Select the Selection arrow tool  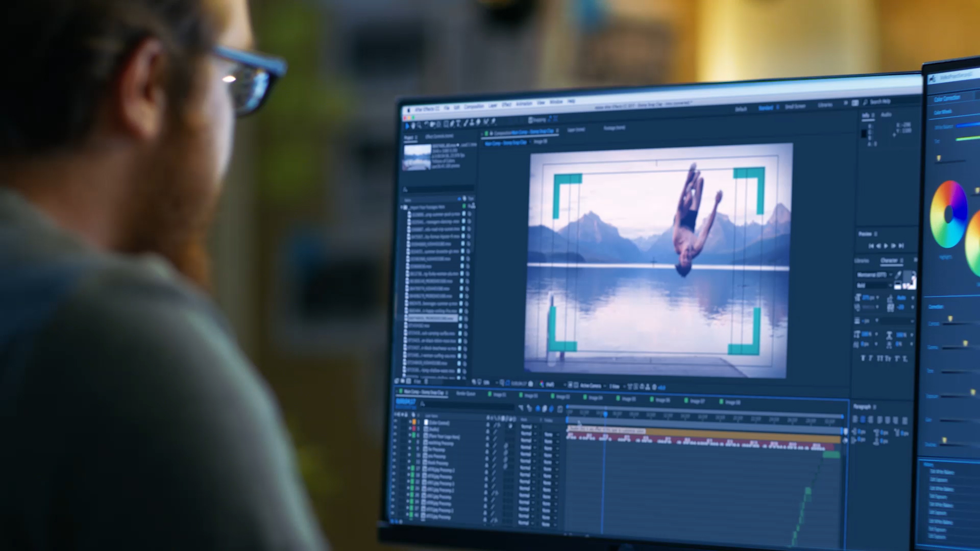[x=407, y=126]
